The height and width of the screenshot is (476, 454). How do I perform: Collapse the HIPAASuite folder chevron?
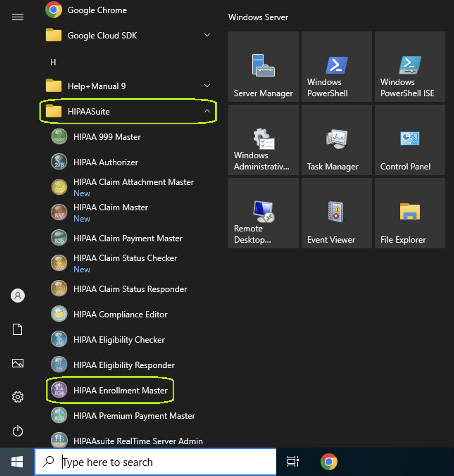(x=207, y=111)
